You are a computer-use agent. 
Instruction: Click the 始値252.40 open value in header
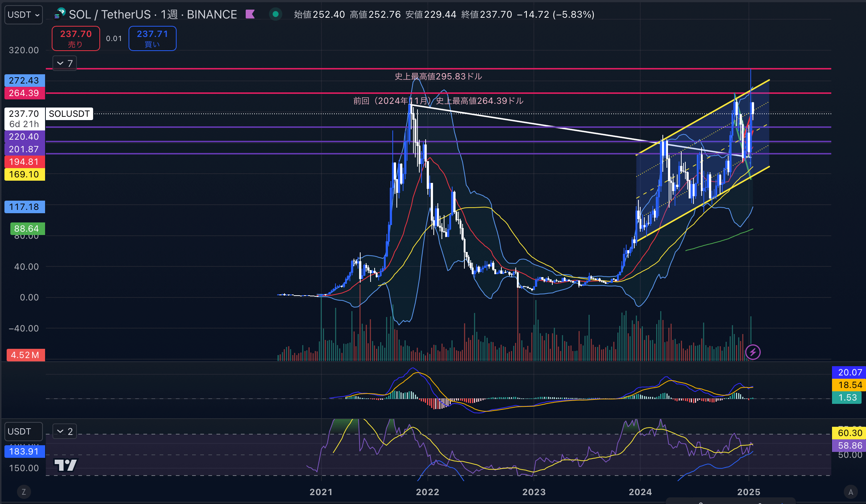point(319,14)
